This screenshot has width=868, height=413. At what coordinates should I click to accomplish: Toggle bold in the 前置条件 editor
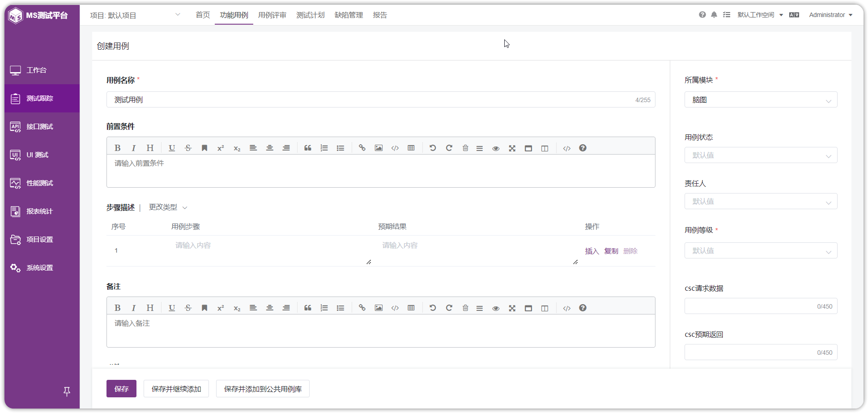pos(118,148)
